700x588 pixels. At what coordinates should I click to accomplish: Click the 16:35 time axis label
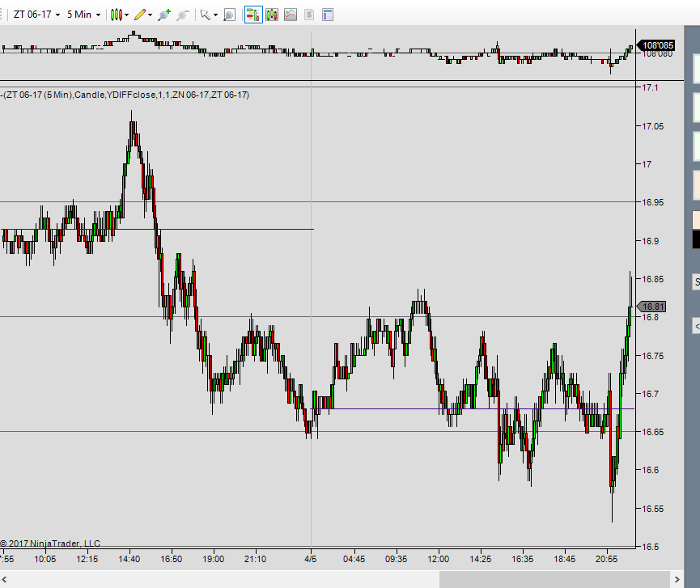point(522,559)
